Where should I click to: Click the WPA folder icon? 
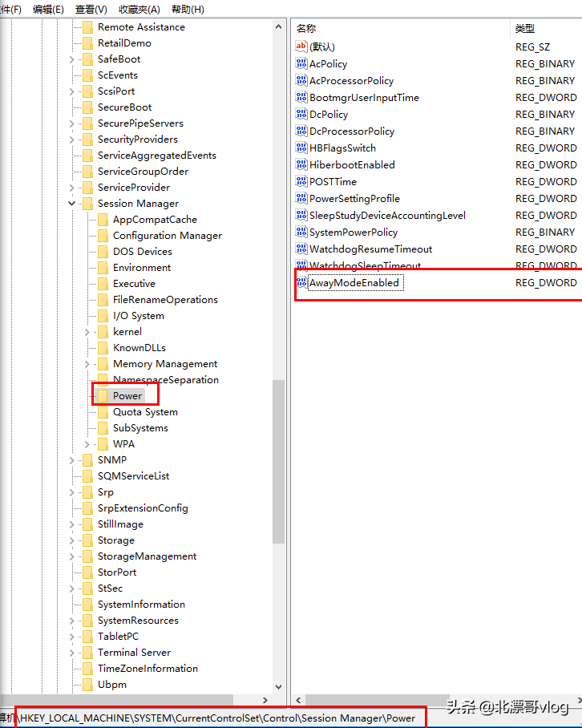click(x=103, y=444)
